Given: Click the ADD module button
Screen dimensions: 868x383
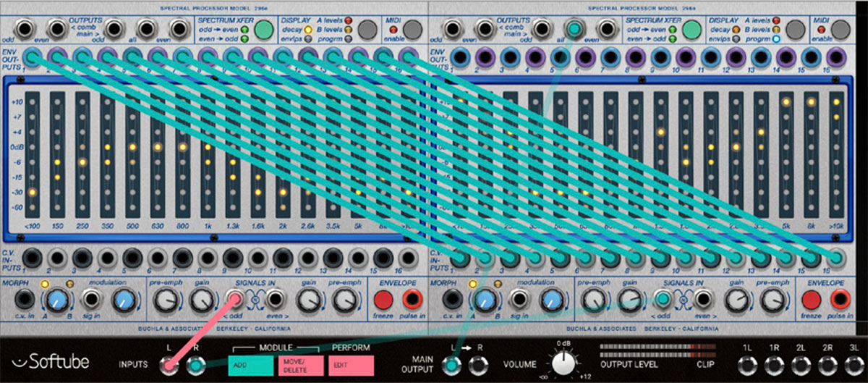Looking at the screenshot, I should pos(255,366).
